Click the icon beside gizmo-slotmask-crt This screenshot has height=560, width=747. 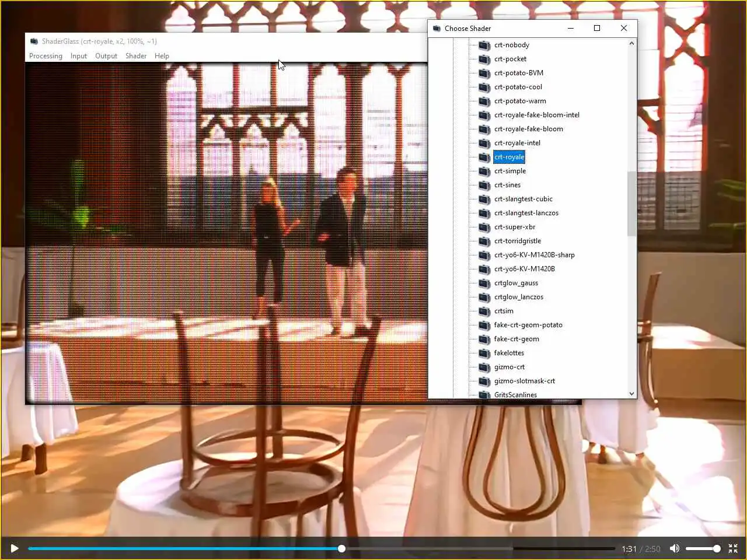coord(484,381)
